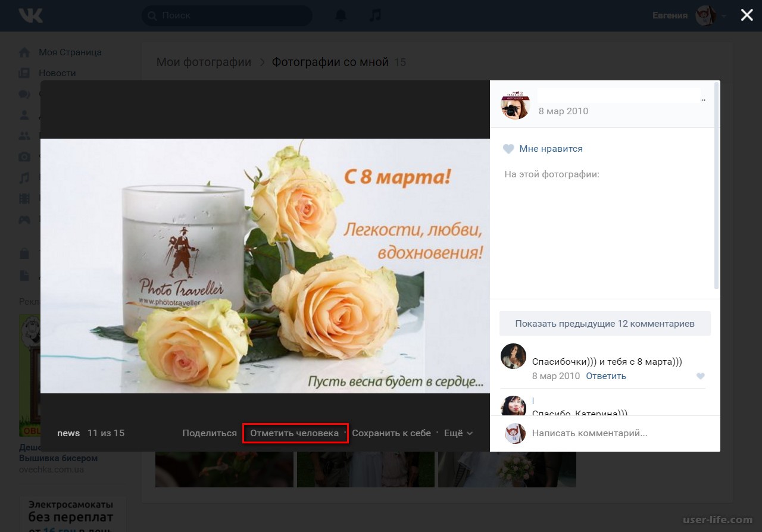Viewport: 762px width, 532px height.
Task: Go to Моя Страница in sidebar
Action: (x=70, y=52)
